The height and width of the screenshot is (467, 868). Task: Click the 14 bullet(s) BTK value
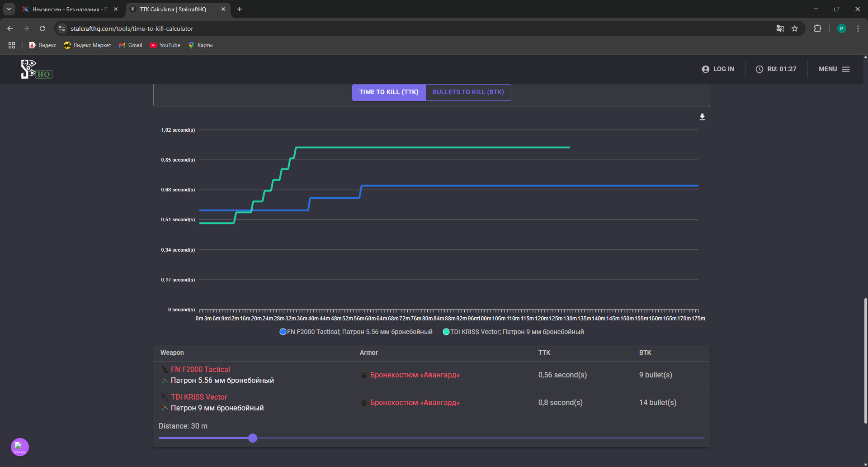tap(658, 402)
